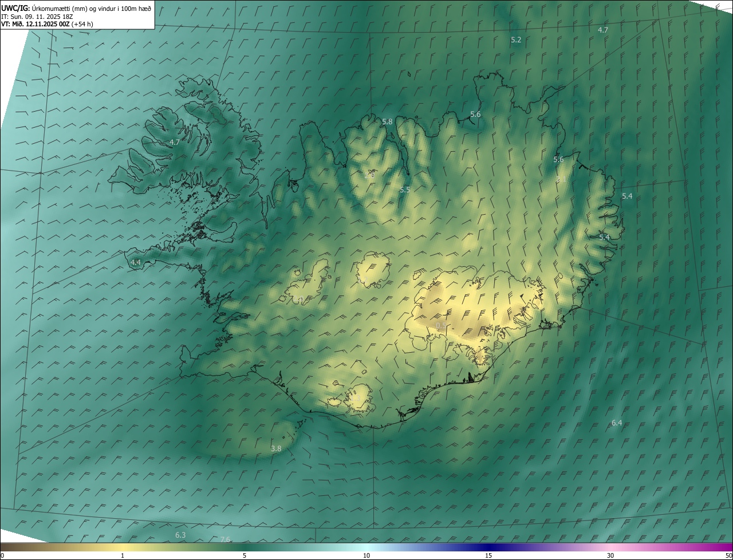Select the 'IT: Sun. 09. 11. 2025 18Z' line
733x560 pixels.
[37, 17]
